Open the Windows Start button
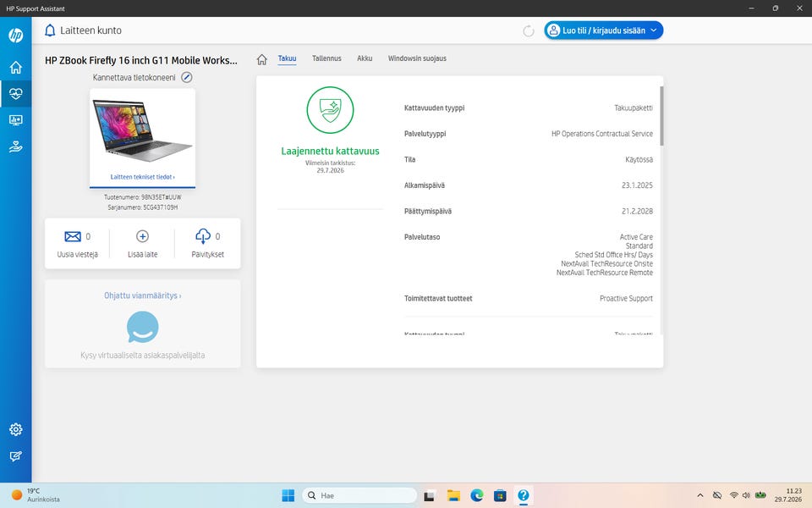 (288, 495)
